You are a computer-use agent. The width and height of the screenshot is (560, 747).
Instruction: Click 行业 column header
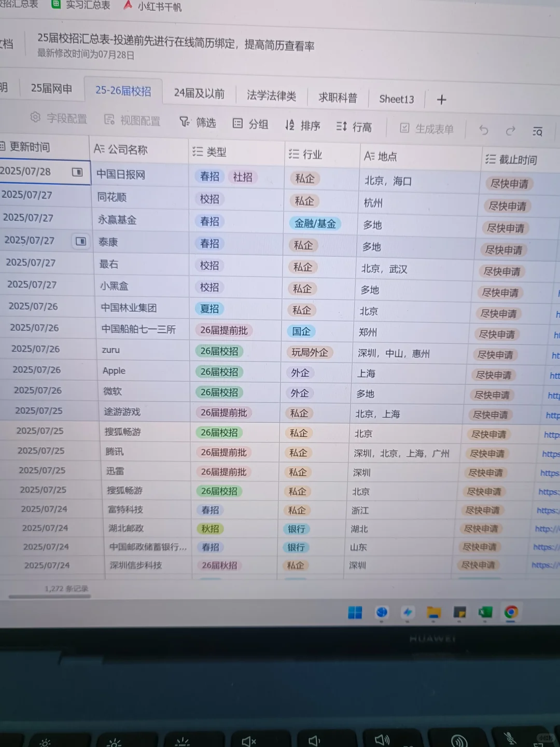pos(322,155)
